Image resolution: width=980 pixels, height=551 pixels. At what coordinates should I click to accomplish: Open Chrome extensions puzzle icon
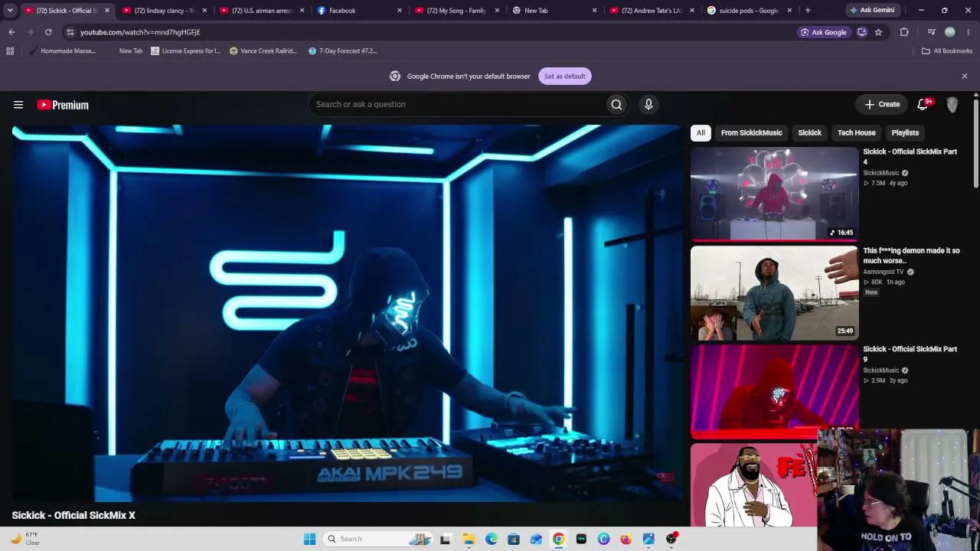(x=904, y=32)
